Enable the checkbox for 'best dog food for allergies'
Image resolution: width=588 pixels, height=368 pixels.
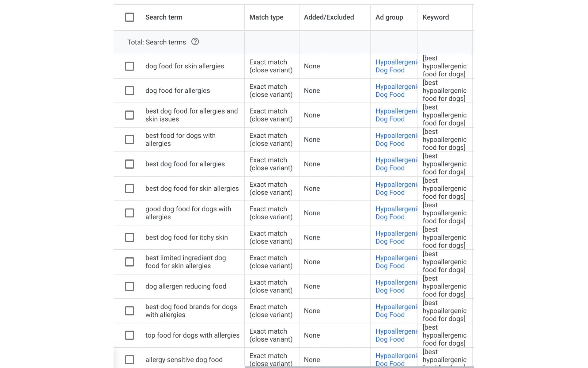pyautogui.click(x=130, y=164)
